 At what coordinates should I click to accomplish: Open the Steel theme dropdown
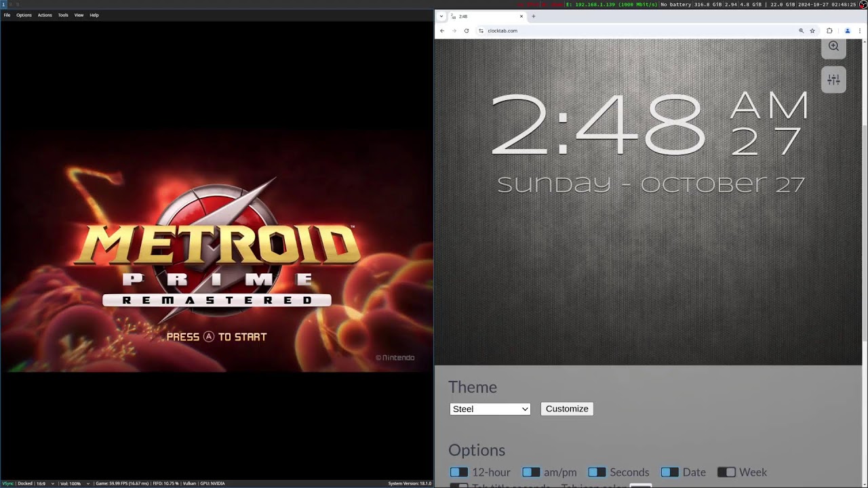pos(490,409)
